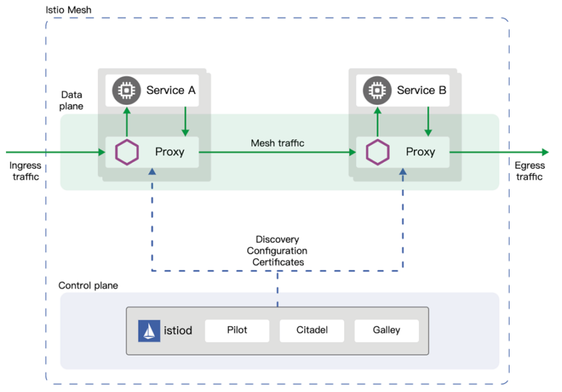Click the Egress traffic label
562x392 pixels.
(x=530, y=171)
